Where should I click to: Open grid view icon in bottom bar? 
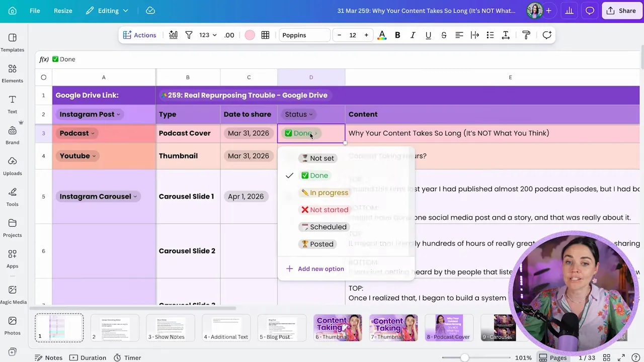[x=607, y=357]
